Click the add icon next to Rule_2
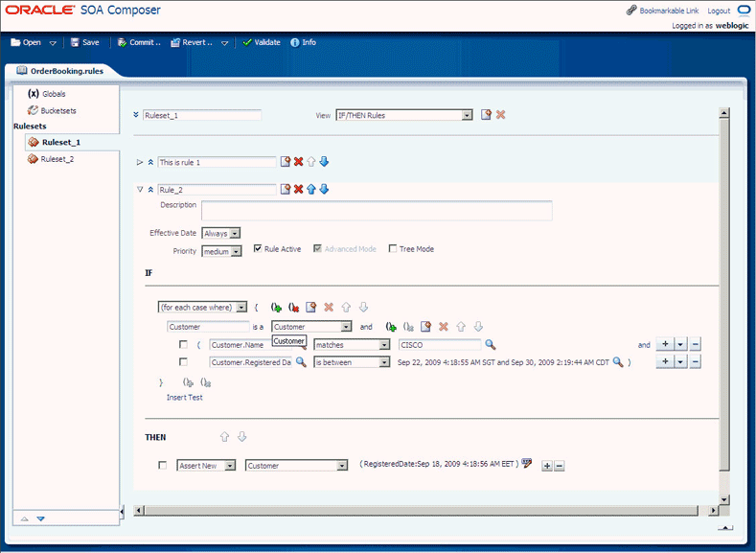The image size is (756, 553). point(286,189)
